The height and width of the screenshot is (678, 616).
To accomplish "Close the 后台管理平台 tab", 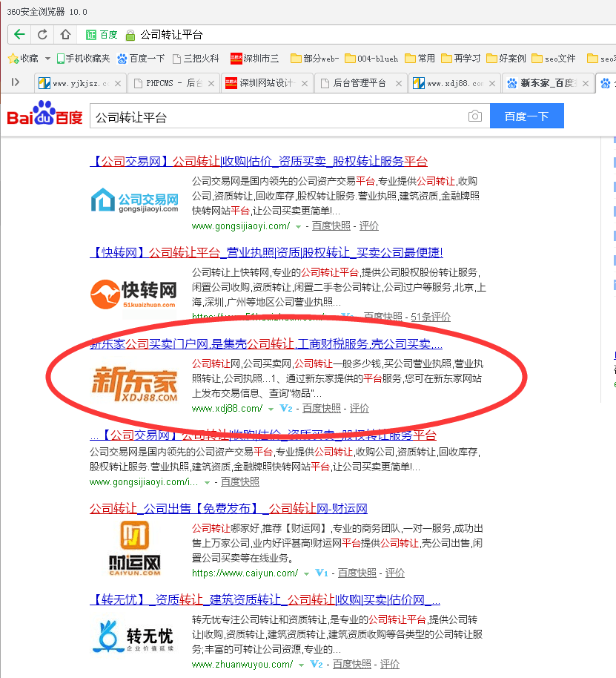I will pos(398,84).
